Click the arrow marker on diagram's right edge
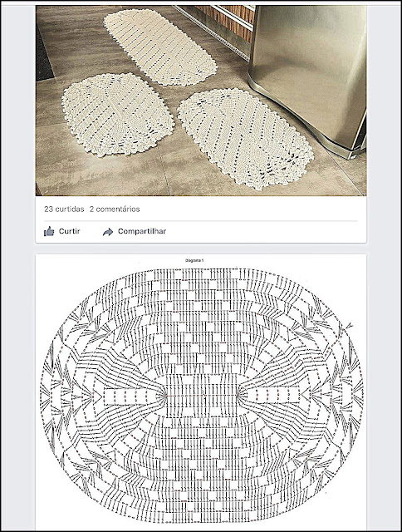 (x=349, y=326)
